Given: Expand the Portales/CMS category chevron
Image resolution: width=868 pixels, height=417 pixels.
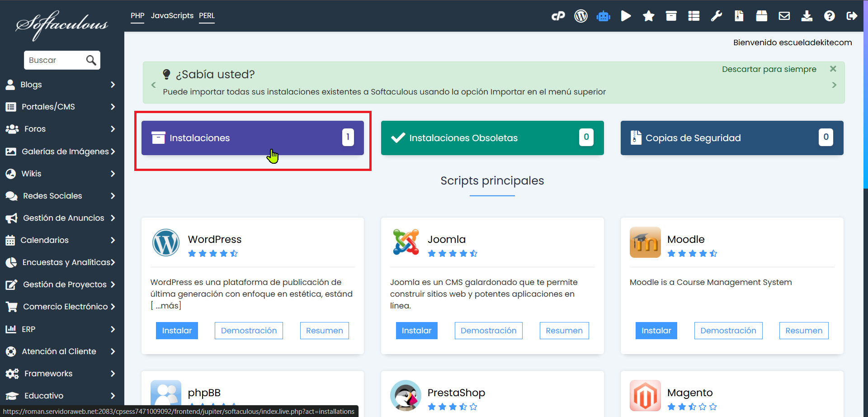Looking at the screenshot, I should pos(113,107).
